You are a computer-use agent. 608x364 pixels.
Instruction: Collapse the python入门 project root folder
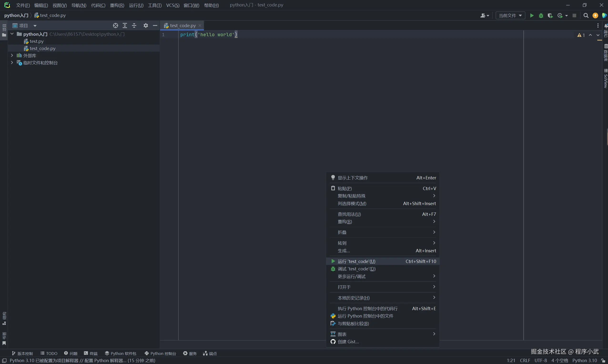(x=12, y=34)
